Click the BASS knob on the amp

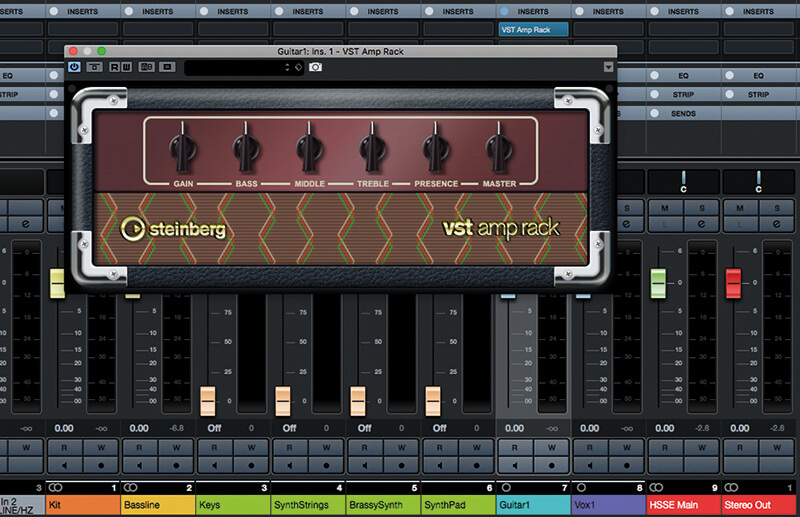[246, 149]
